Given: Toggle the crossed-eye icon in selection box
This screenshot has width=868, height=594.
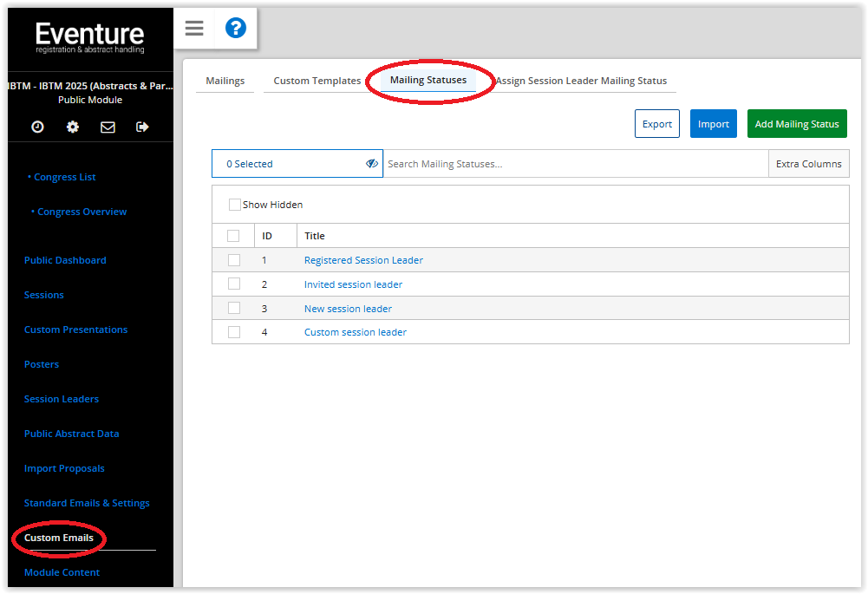Looking at the screenshot, I should [371, 163].
